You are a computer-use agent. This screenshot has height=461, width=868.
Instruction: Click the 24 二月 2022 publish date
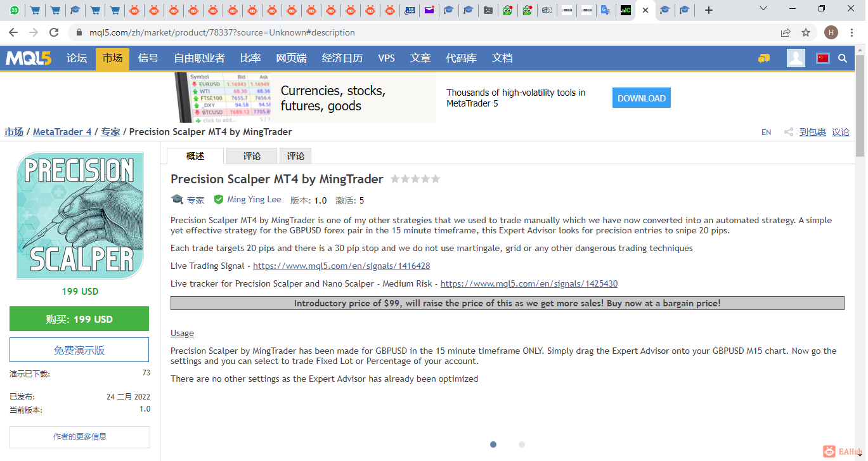128,397
